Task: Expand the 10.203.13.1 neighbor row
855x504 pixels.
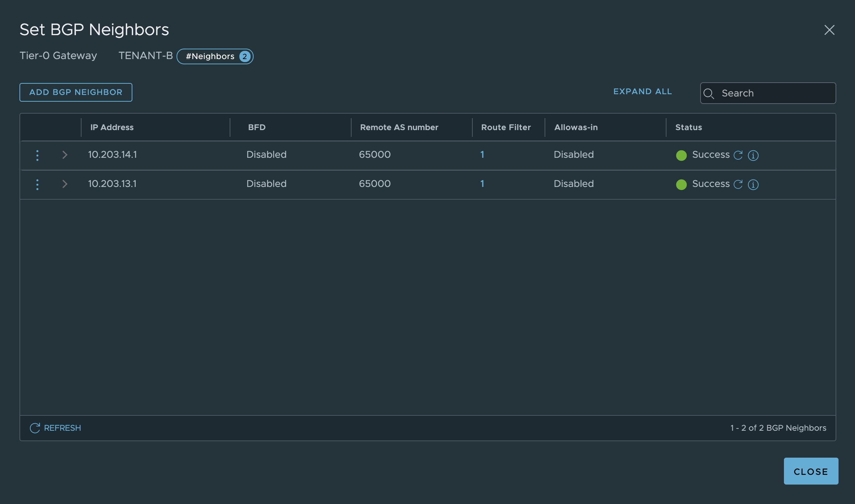Action: (x=65, y=184)
